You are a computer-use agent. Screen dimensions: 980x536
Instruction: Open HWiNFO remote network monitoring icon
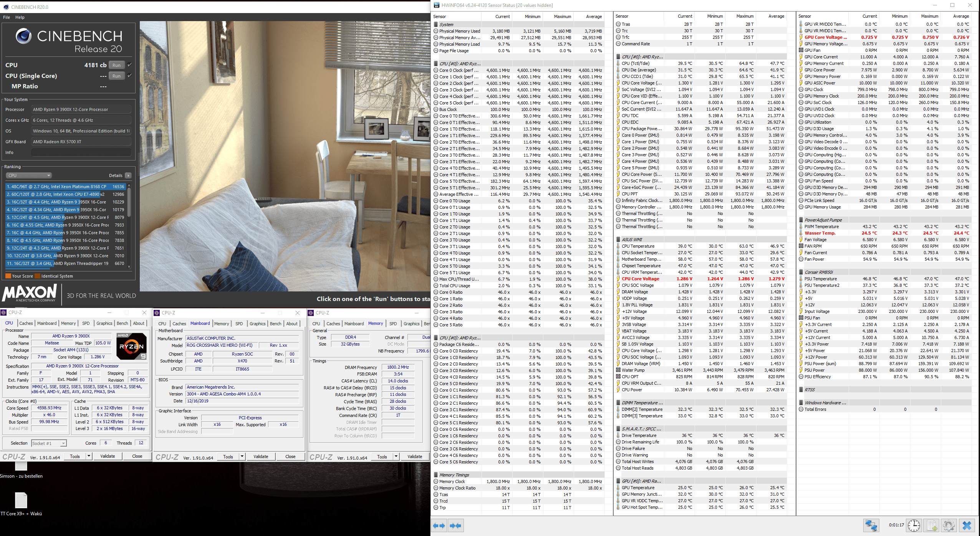871,525
